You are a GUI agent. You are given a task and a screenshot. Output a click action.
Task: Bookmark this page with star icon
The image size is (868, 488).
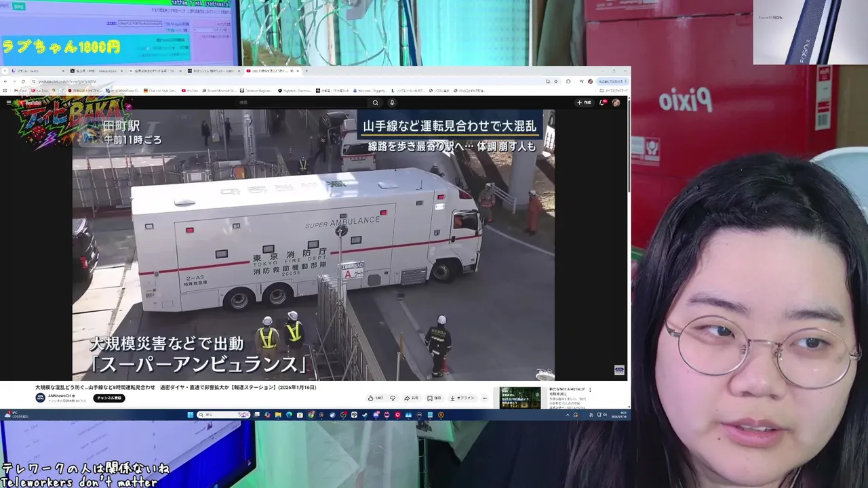click(555, 81)
